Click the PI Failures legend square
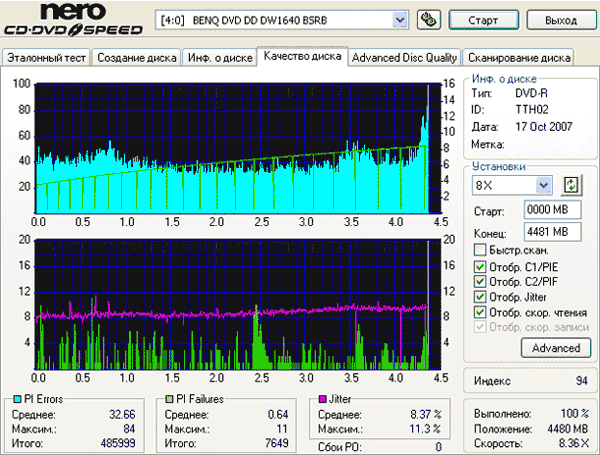This screenshot has width=600, height=455. (169, 399)
